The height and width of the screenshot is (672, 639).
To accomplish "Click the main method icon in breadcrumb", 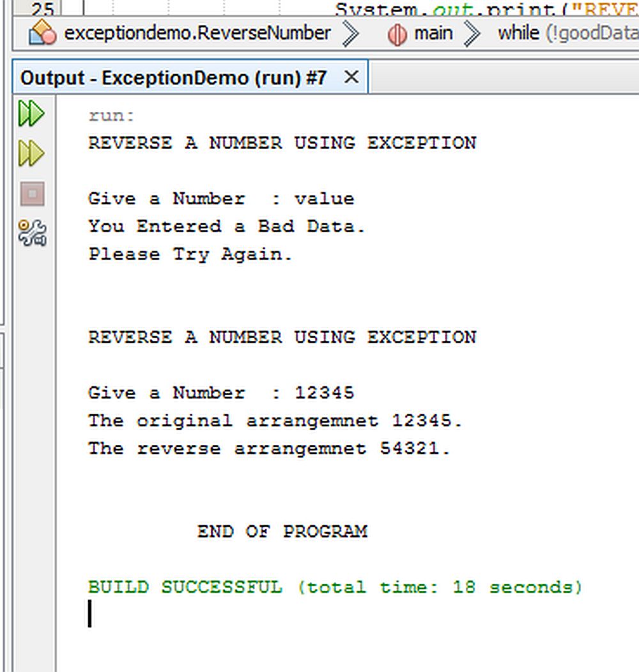I will coord(398,32).
